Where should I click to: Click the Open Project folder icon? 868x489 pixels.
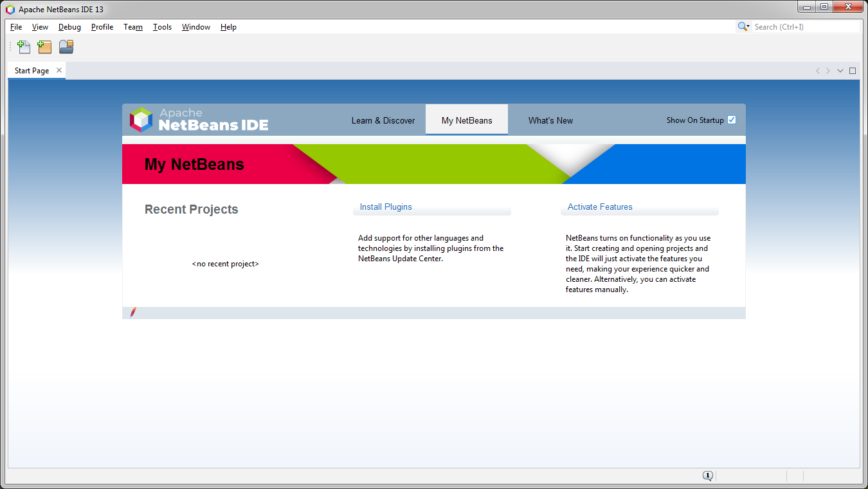[x=66, y=46]
